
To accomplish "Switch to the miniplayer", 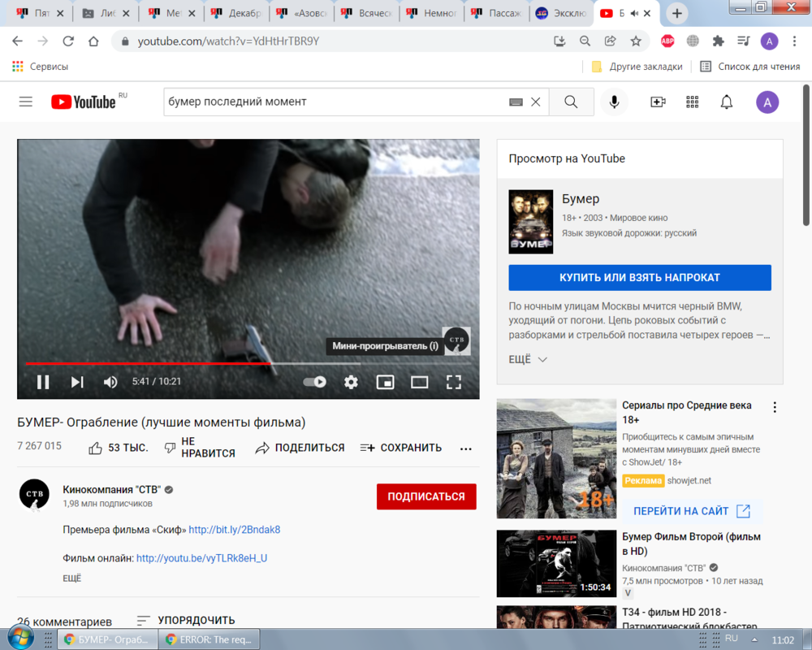I will (385, 382).
